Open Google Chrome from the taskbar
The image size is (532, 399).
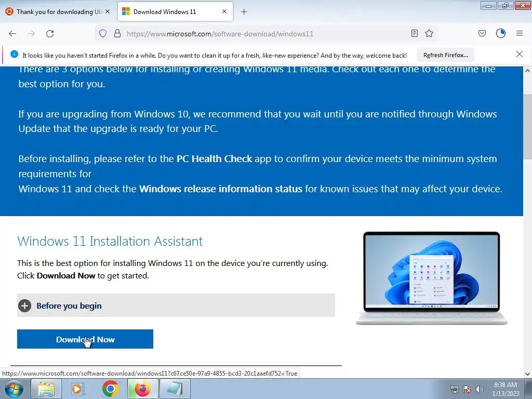coord(110,389)
